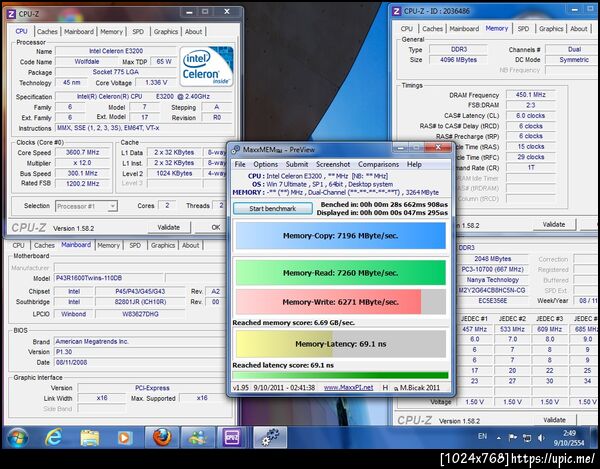Open Windows Media Player from taskbar
600x469 pixels.
click(x=125, y=437)
